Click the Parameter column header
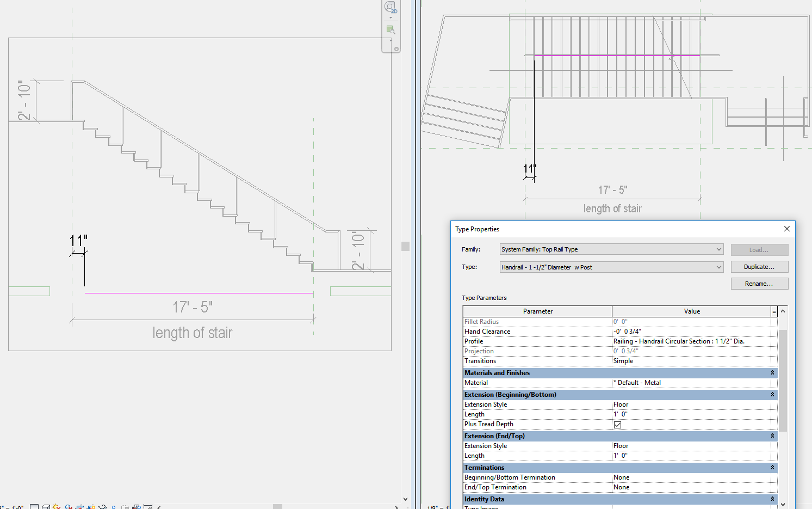The height and width of the screenshot is (509, 812). [538, 311]
